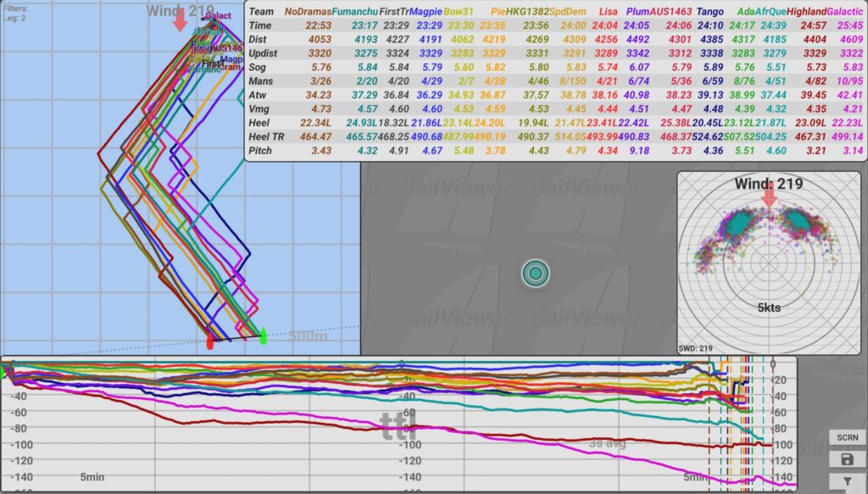Click the Fumanchu team column header
868x494 pixels.
pos(355,12)
